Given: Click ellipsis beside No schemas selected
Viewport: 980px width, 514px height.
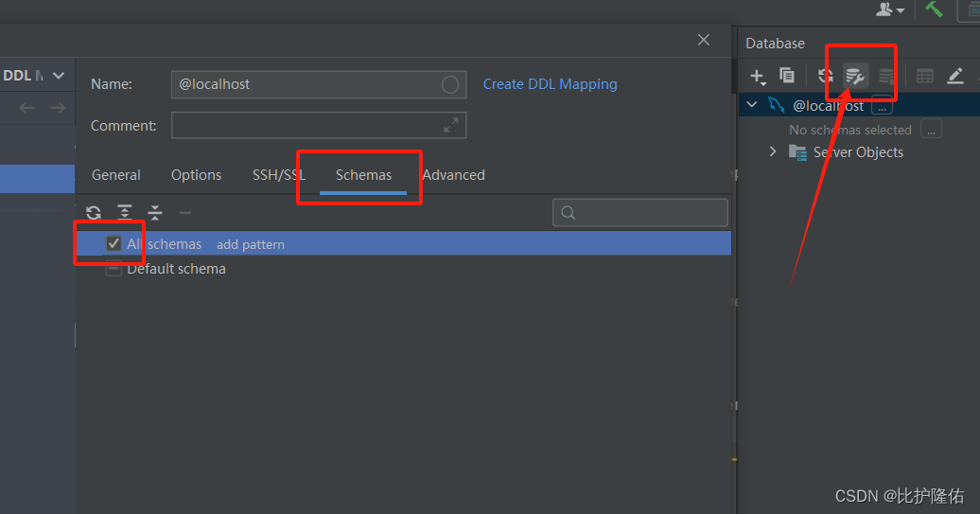Looking at the screenshot, I should click(x=931, y=130).
